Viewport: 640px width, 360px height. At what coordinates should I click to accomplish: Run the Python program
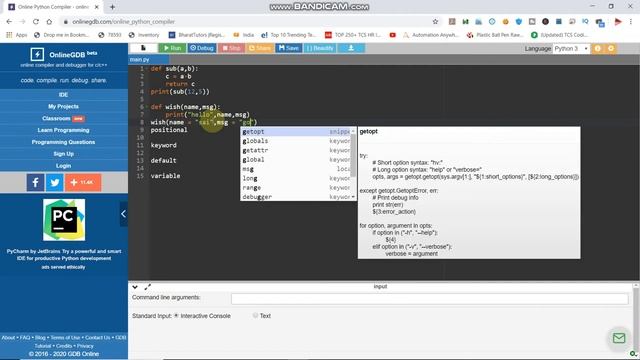pyautogui.click(x=172, y=48)
